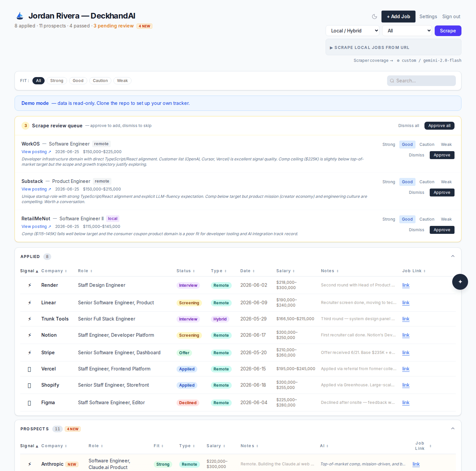This screenshot has height=471, width=476.
Task: Sort Applied table by Role
Action: click(x=85, y=271)
